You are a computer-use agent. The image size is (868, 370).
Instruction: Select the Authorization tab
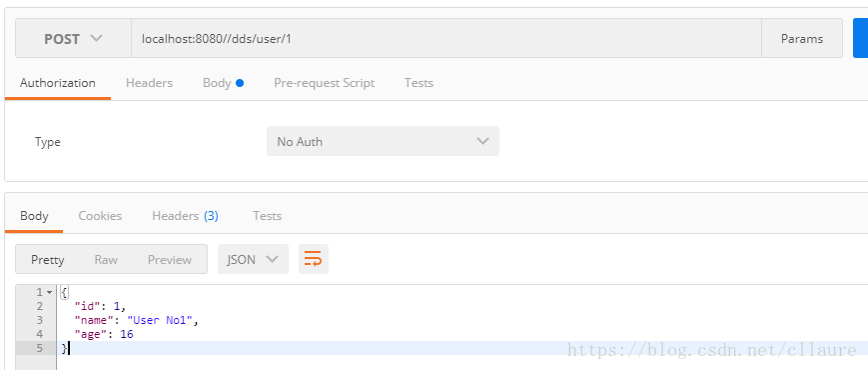point(58,83)
